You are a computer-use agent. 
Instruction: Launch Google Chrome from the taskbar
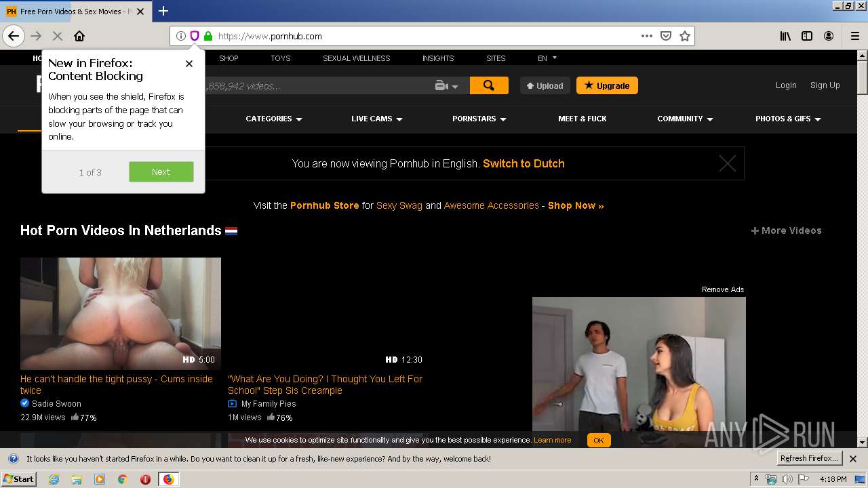coord(123,479)
